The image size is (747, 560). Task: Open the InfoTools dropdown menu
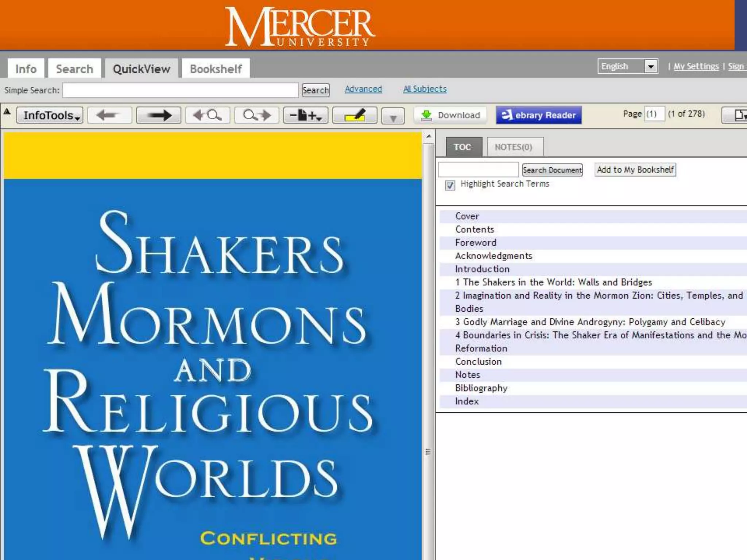point(50,116)
